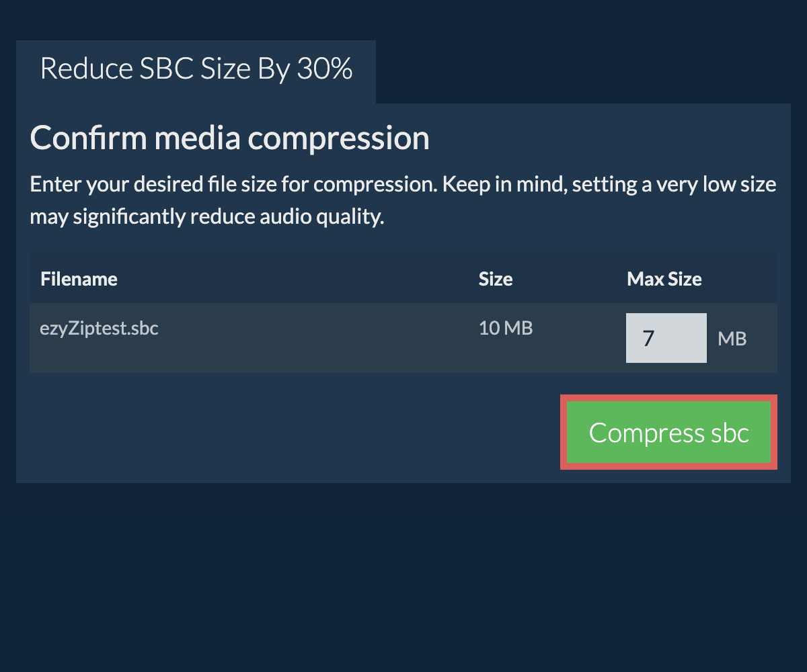Click the Compress sbc button
The image size is (807, 672).
point(668,433)
